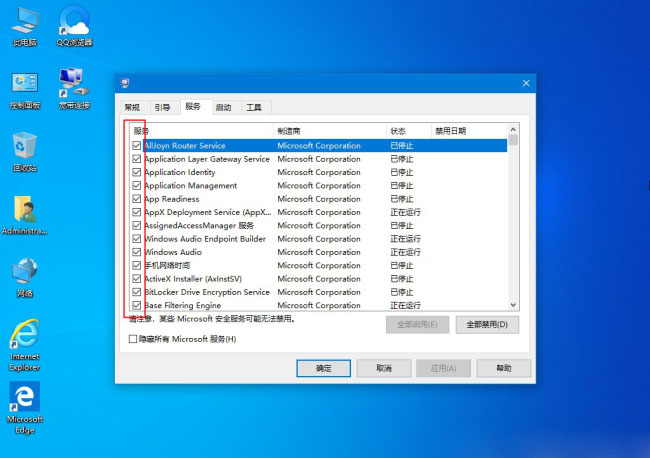Select Application Management row text
Screen dimensions: 650x458
click(191, 185)
